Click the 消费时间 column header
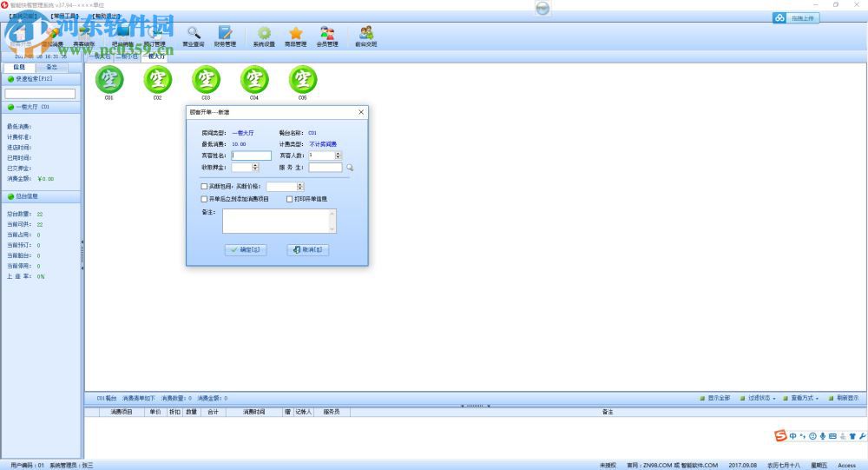The image size is (868, 470). pos(254,412)
